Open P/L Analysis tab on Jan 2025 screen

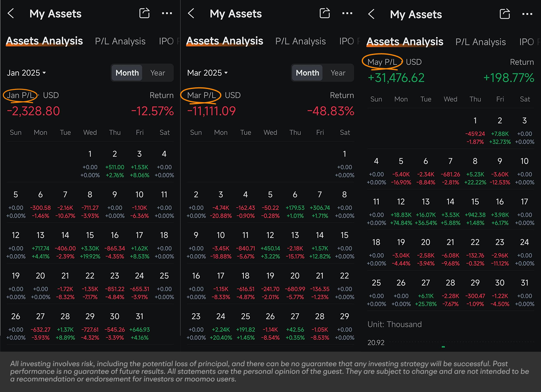(x=120, y=41)
